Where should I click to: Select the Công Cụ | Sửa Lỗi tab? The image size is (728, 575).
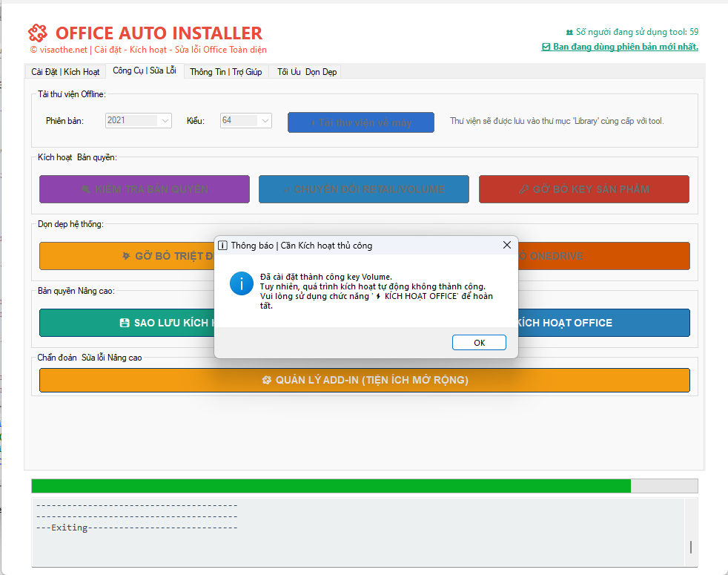(145, 70)
